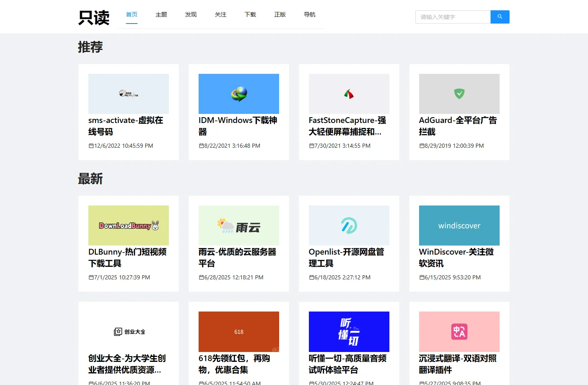Open the 听懂一切-高质量音频 title

pyautogui.click(x=348, y=364)
